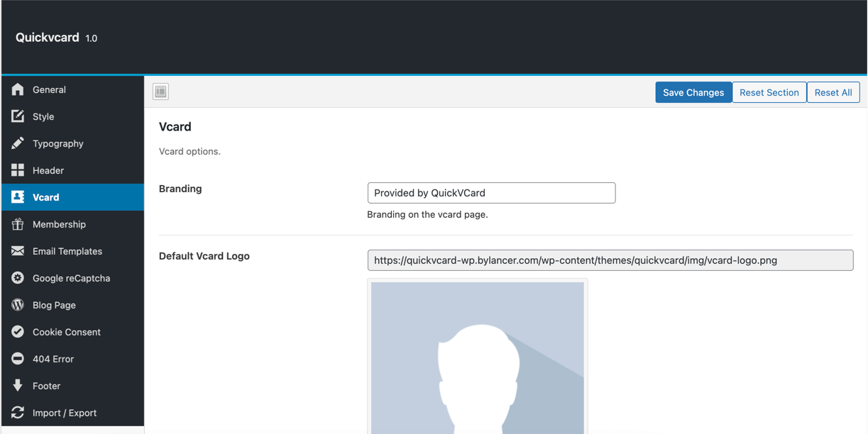868x434 pixels.
Task: Select the vcard logo preview image
Action: [x=477, y=357]
